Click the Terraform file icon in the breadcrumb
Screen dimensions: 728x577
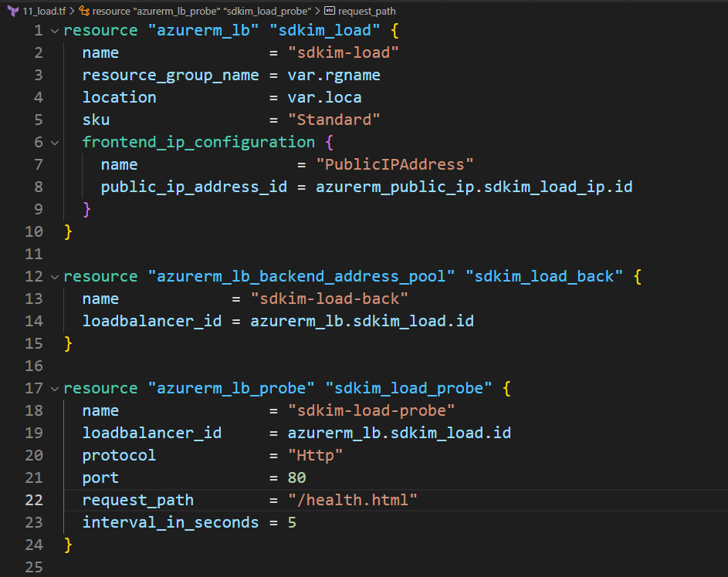point(13,11)
